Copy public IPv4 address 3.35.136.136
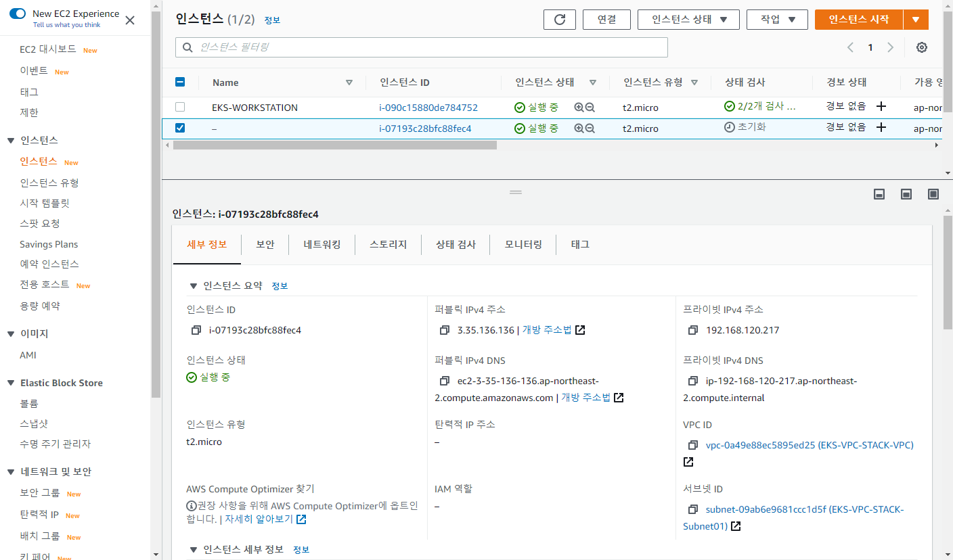This screenshot has height=560, width=953. point(445,330)
